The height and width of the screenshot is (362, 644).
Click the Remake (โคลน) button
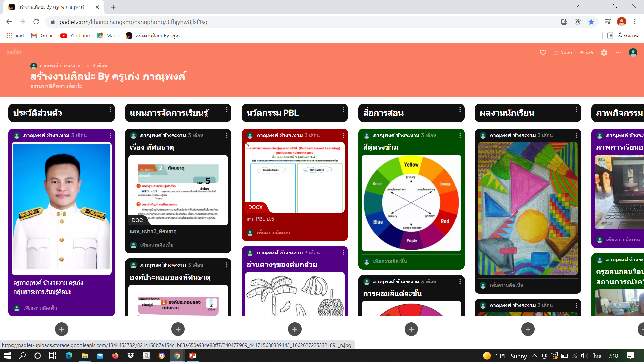[x=563, y=53]
